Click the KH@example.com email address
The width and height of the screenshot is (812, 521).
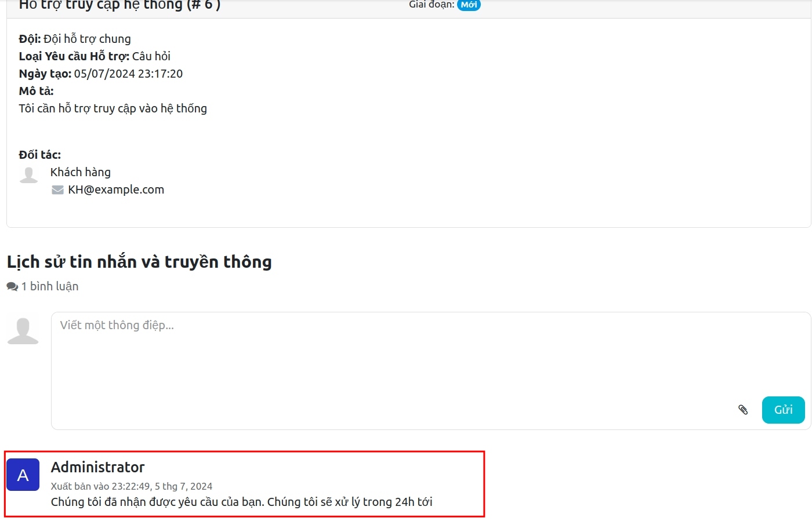(x=116, y=190)
